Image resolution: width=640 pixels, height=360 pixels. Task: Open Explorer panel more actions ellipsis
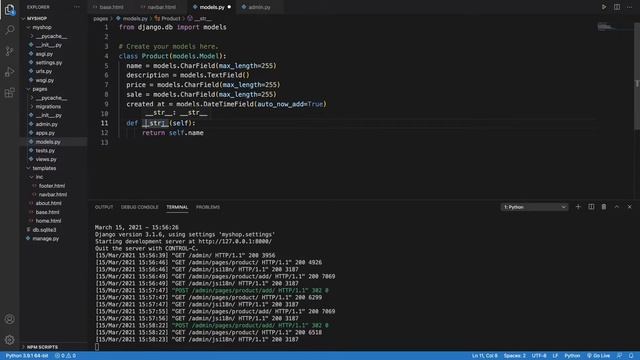pos(77,7)
